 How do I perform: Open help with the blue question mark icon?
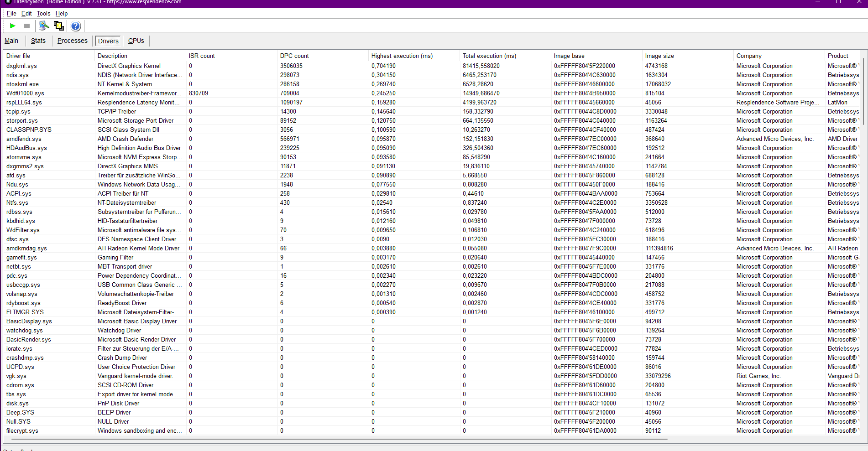pos(76,26)
